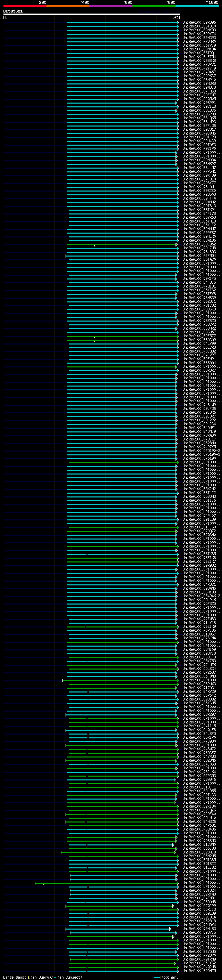The image size is (222, 980).
Task: Click UniRef100_B4DNF1 label
Action: pyautogui.click(x=199, y=428)
